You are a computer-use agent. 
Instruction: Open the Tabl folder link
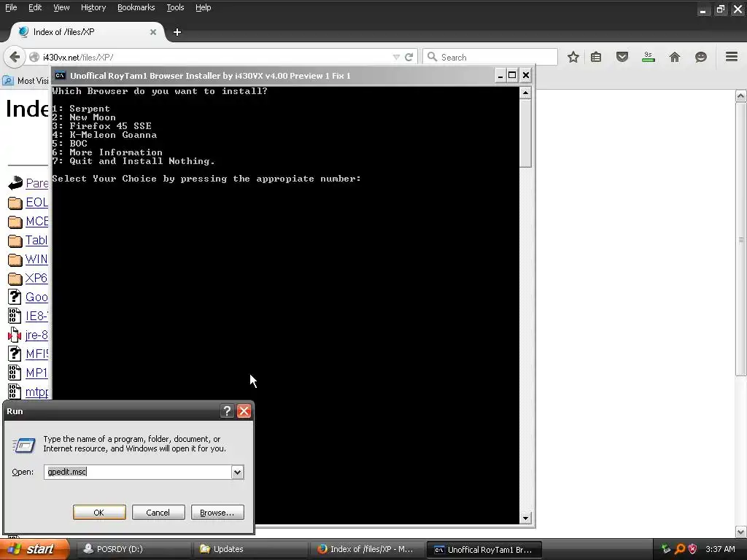[36, 240]
